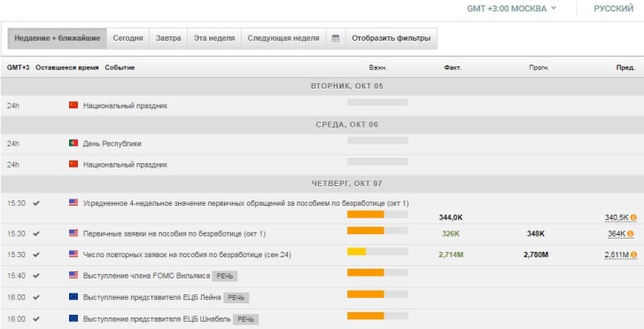
Task: Click ВТОРНИК, ОКТ 05 date header
Action: click(347, 86)
